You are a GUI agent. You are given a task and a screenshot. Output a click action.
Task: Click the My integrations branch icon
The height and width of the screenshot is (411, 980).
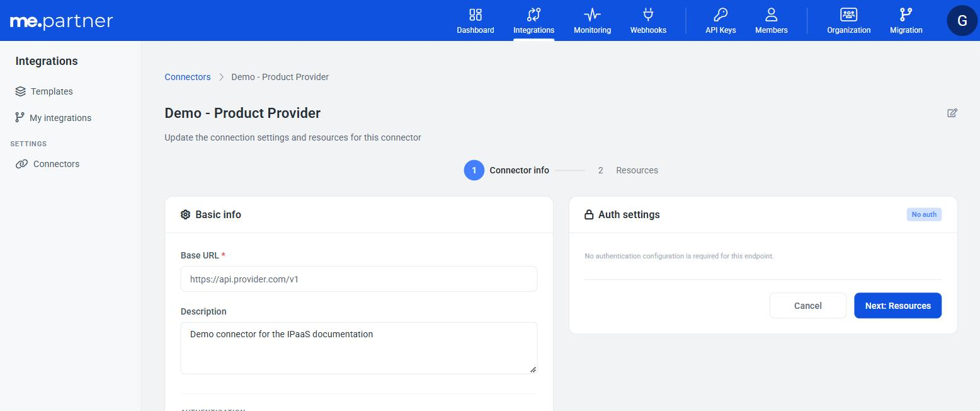coord(20,118)
